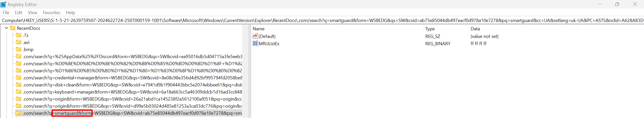Viewport: 644px width, 118px height.
Task: Click the .7z folder icon
Action: click(x=19, y=35)
